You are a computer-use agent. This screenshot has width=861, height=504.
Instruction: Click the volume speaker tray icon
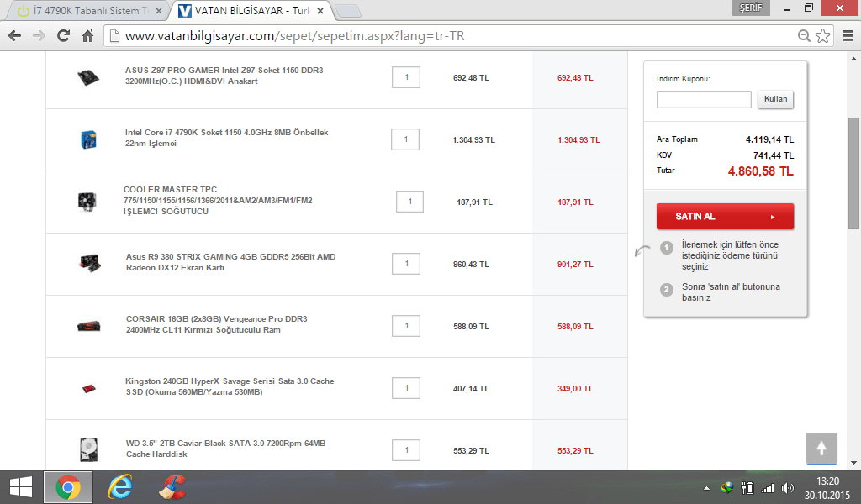pyautogui.click(x=788, y=487)
